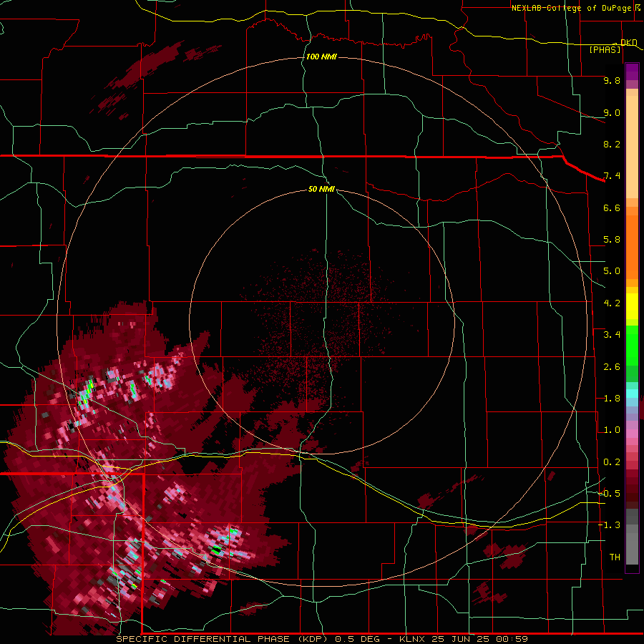Click the pink band of the color bar

[x=632, y=434]
